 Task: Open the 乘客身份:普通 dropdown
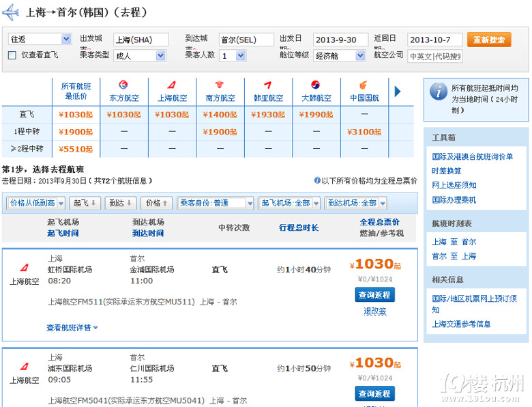point(216,203)
